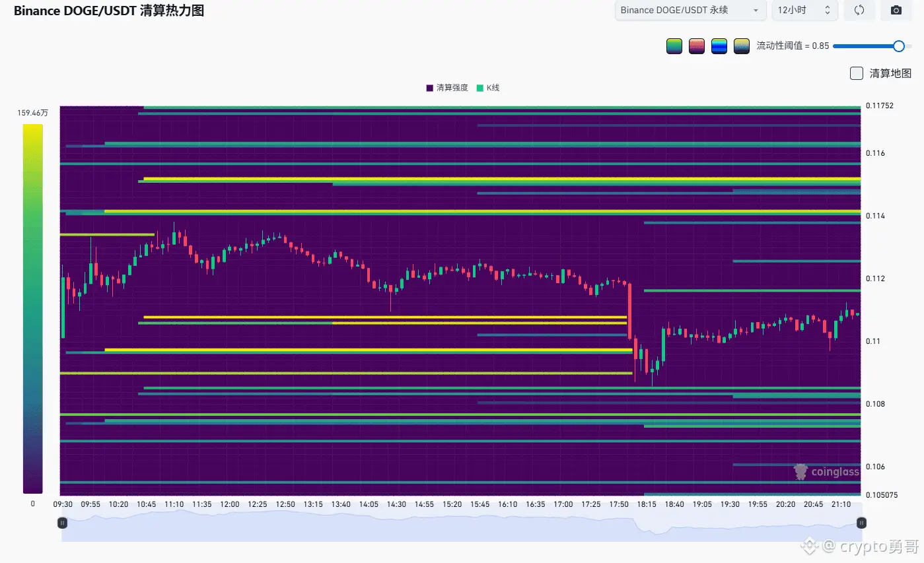Viewport: 924px width, 563px height.
Task: Click the refresh chart icon
Action: tap(859, 10)
